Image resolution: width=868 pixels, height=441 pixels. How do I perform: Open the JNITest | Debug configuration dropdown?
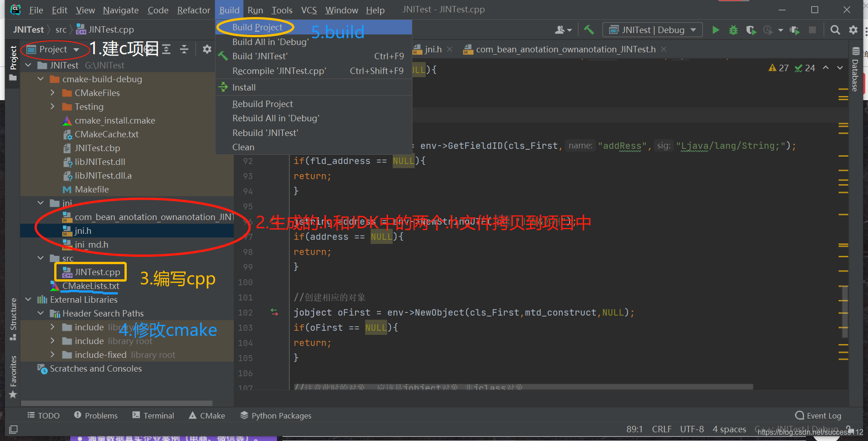coord(652,30)
